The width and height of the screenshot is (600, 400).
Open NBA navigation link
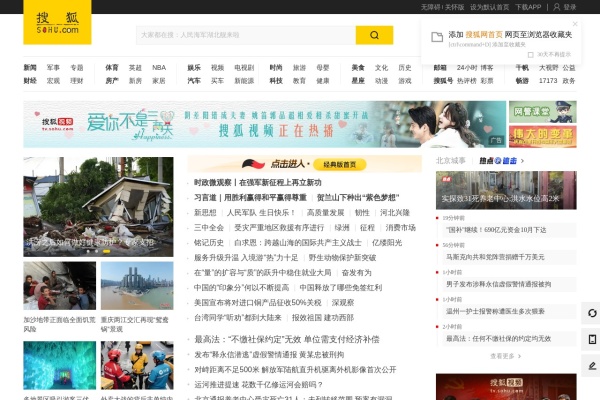159,67
